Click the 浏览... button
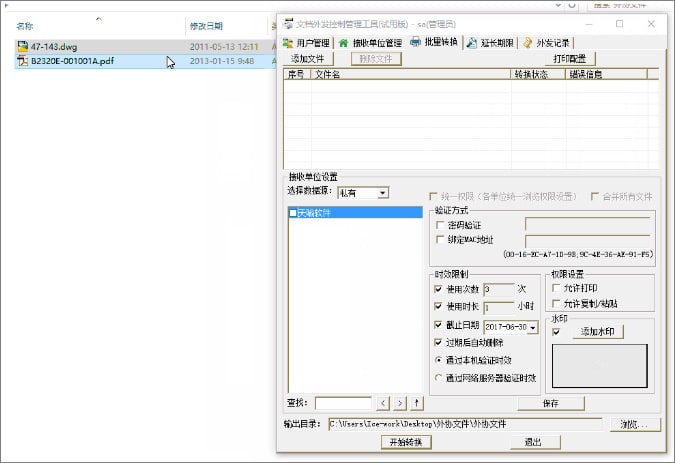 635,424
